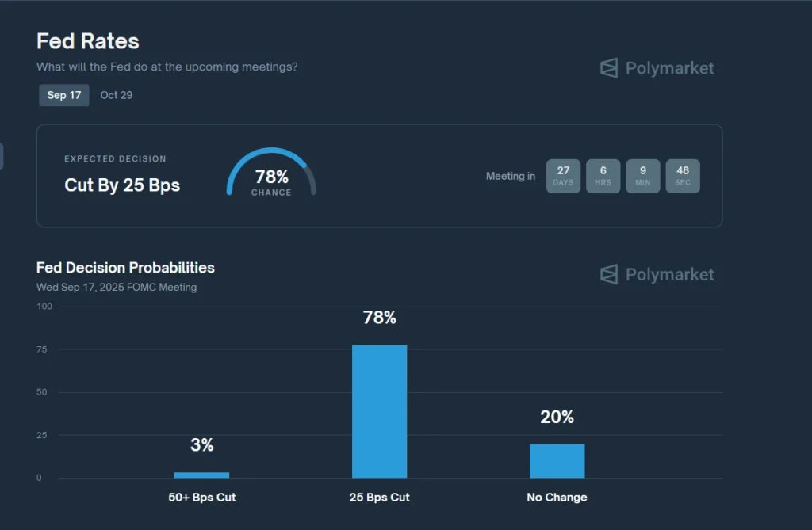Switch to the Oct 29 meeting tab
The height and width of the screenshot is (530, 812).
[117, 95]
